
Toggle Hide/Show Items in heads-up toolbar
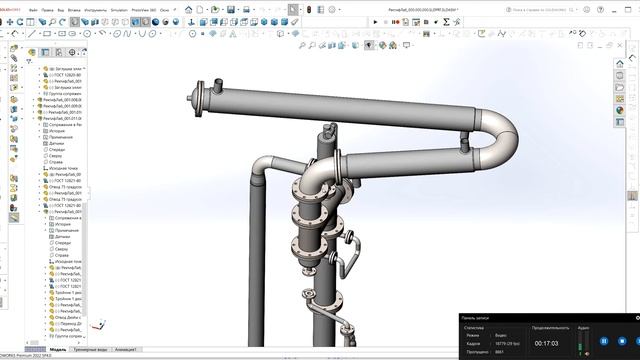[x=369, y=45]
